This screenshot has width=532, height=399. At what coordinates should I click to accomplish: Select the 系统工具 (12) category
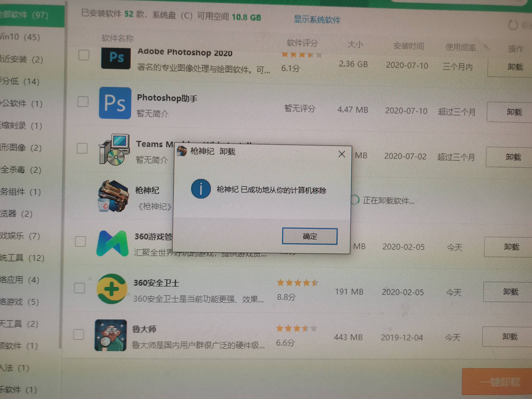[22, 258]
